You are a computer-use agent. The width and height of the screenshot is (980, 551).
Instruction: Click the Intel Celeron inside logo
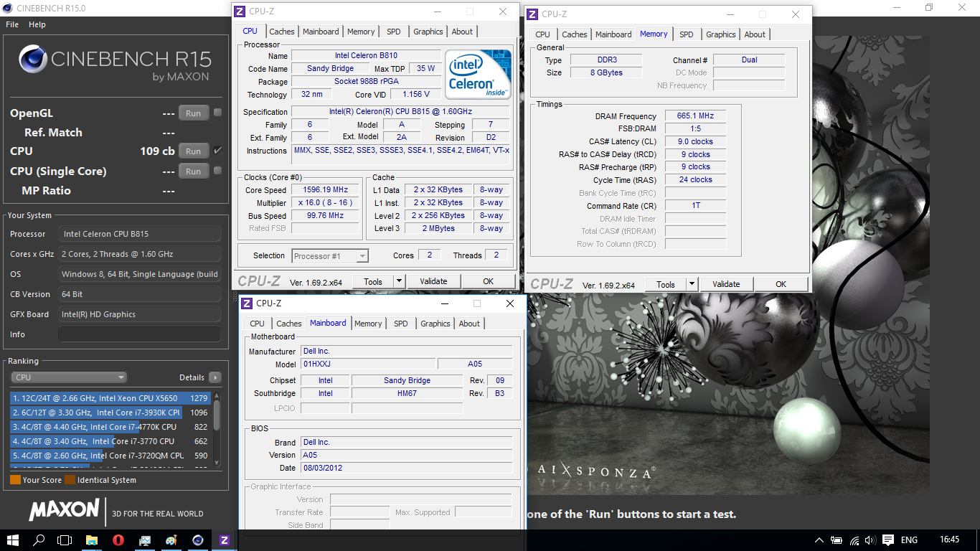point(478,74)
